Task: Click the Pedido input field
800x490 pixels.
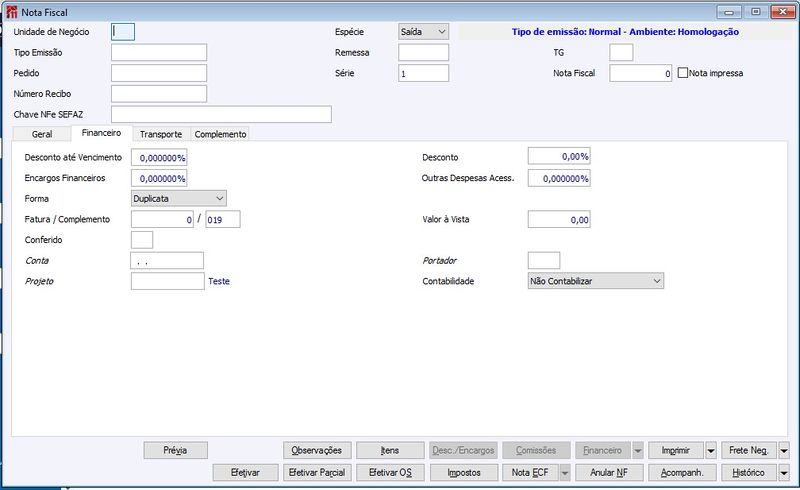Action: point(159,73)
